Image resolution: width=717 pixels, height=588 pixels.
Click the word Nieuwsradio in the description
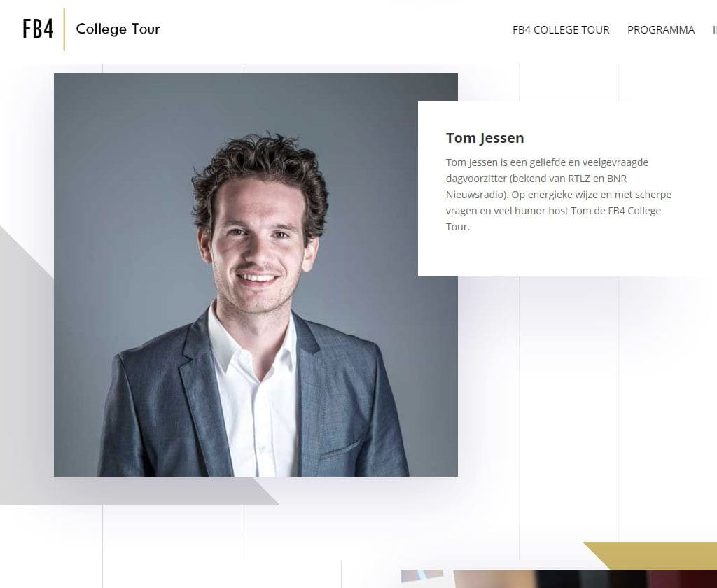click(x=477, y=195)
